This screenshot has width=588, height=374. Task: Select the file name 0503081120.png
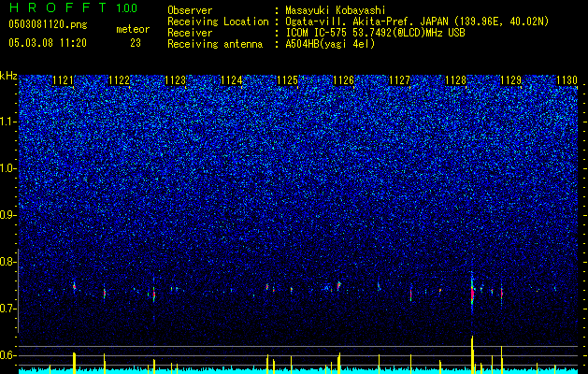tap(48, 25)
